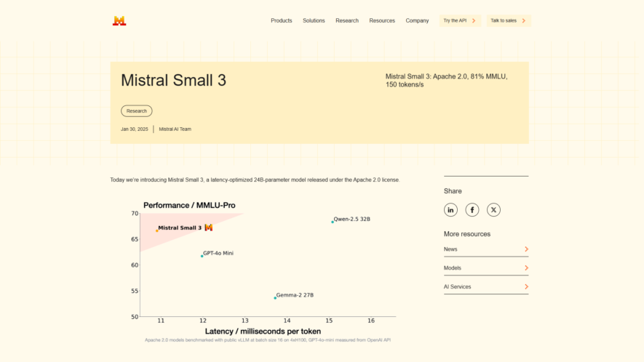
Task: Click the Gemma-2 27B data point label
Action: click(x=295, y=295)
